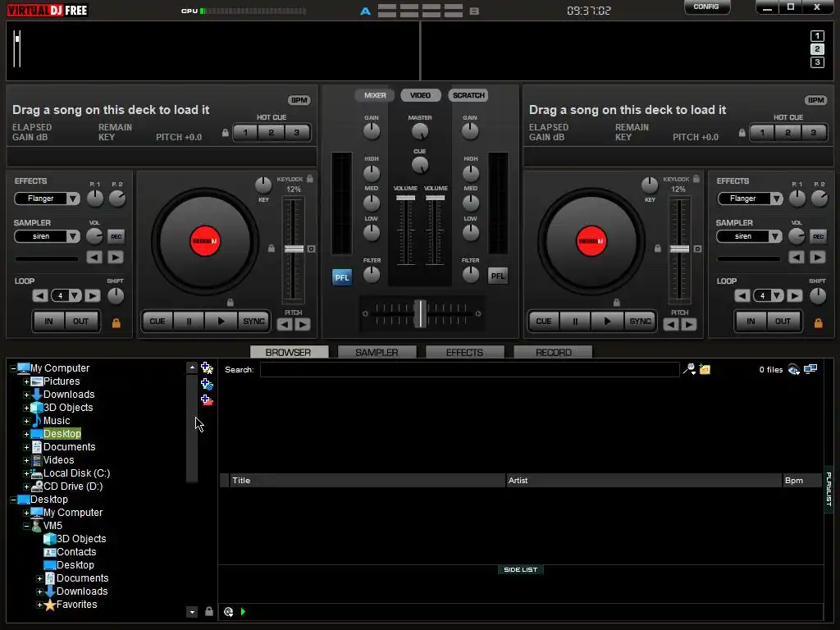The height and width of the screenshot is (630, 840).
Task: Expand the Local Disk (C:) node
Action: click(26, 473)
